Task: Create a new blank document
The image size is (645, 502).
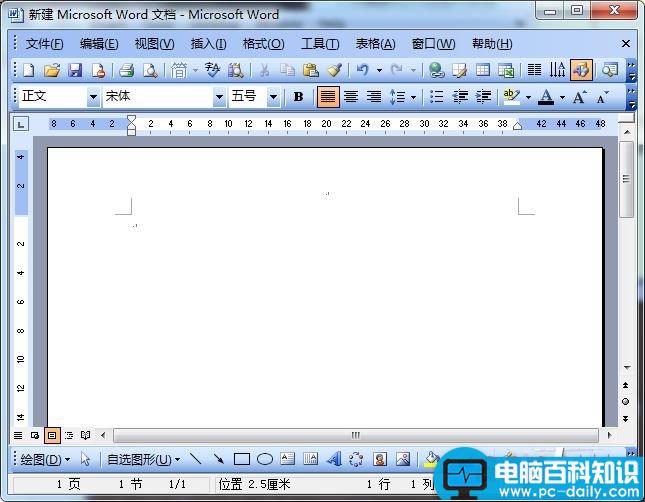Action: point(28,70)
